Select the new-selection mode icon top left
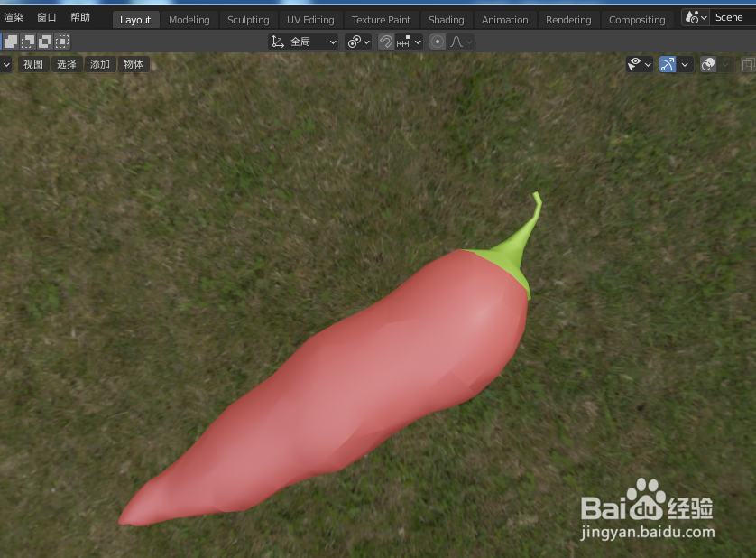 (x=11, y=41)
